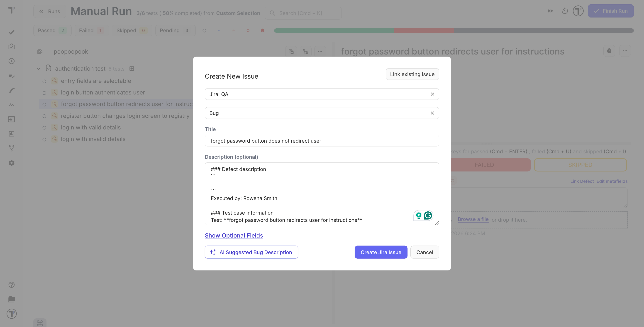This screenshot has height=327, width=644.
Task: Clear the Bug issue type selection
Action: point(432,113)
